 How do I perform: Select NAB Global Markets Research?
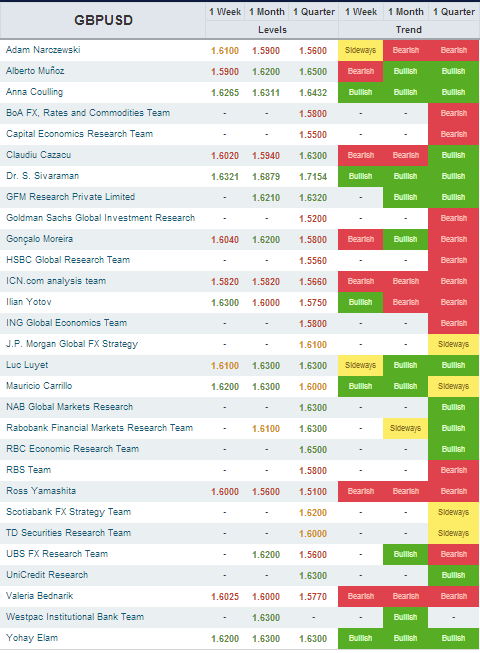(70, 407)
